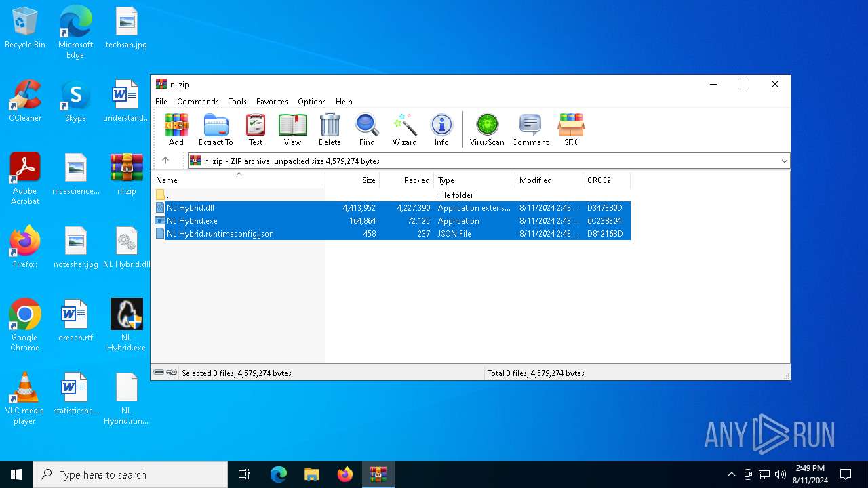The width and height of the screenshot is (868, 488).
Task: Launch the Wizard tool
Action: click(404, 129)
